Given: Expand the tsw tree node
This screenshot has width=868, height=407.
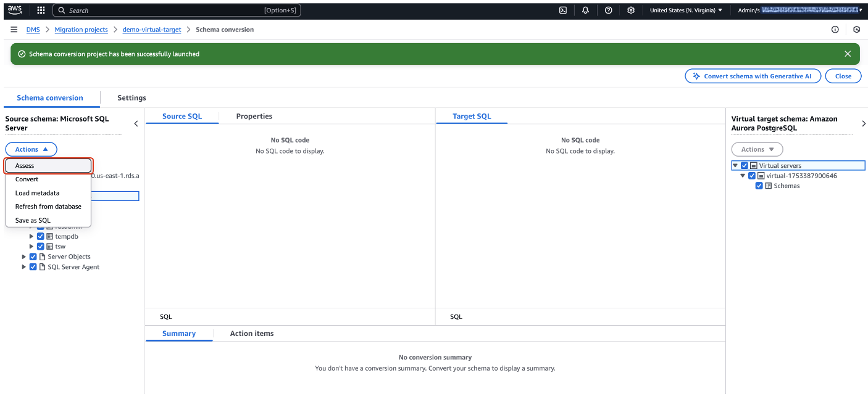Looking at the screenshot, I should click(x=31, y=247).
